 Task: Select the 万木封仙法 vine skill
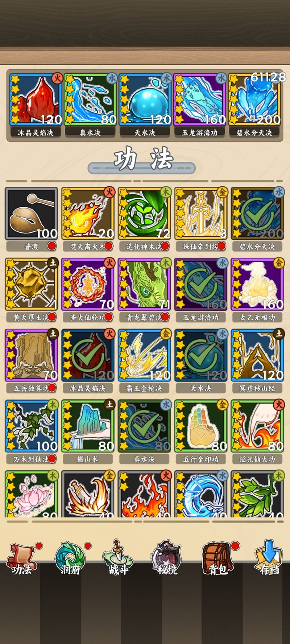(x=31, y=426)
